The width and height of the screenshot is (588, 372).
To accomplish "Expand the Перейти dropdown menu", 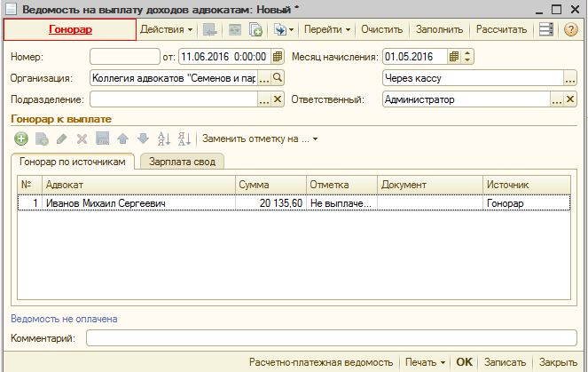I will click(x=327, y=29).
